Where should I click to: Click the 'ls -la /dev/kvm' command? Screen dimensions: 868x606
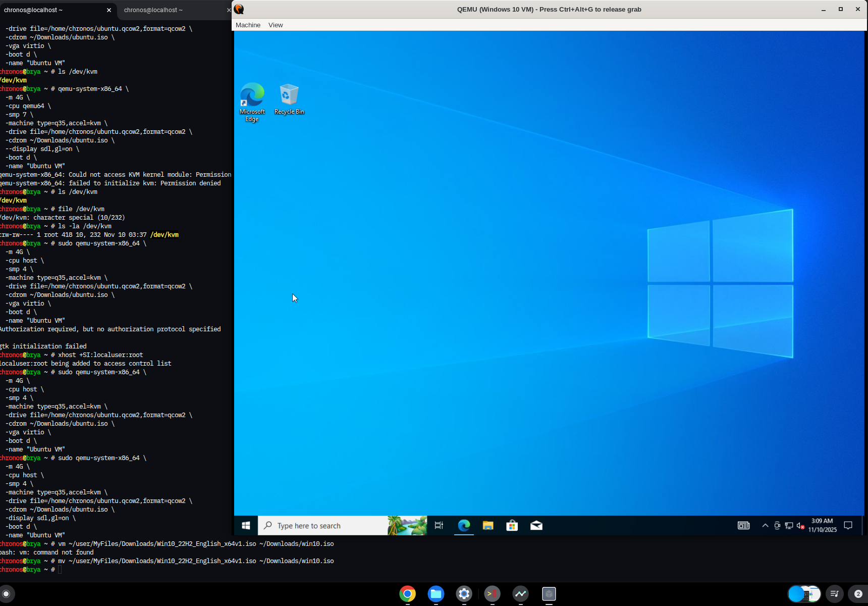[85, 226]
